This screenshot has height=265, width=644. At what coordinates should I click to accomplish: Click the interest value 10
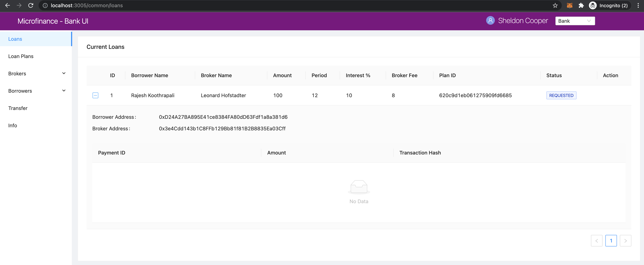click(349, 95)
